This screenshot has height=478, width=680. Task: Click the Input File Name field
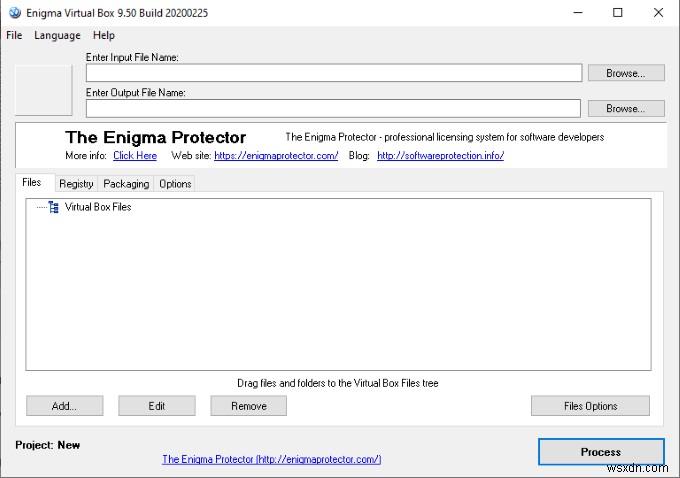click(333, 73)
